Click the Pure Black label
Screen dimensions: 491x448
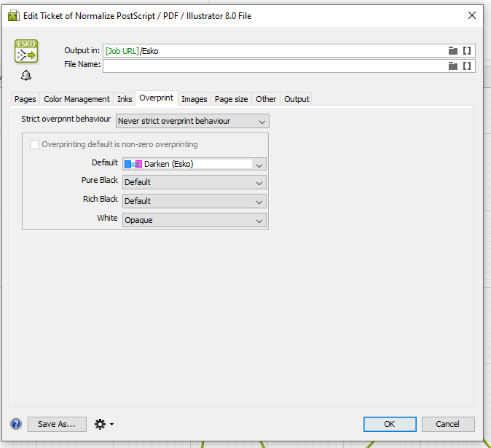coord(100,180)
